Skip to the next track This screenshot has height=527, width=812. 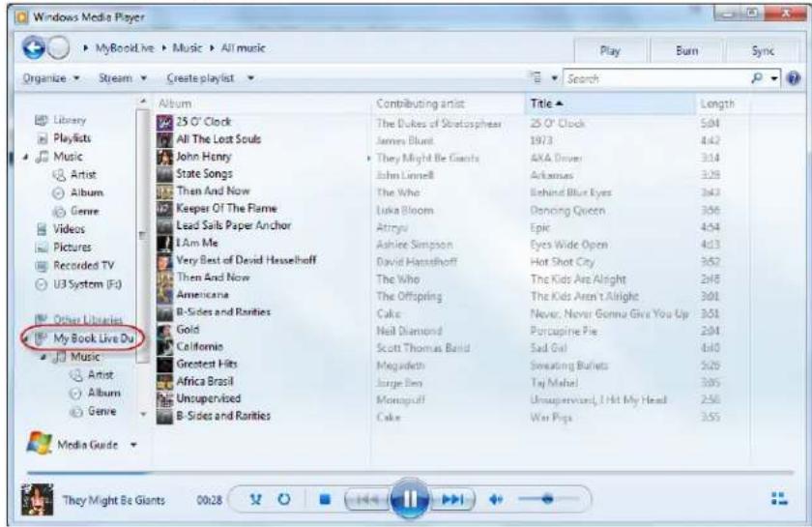[451, 500]
